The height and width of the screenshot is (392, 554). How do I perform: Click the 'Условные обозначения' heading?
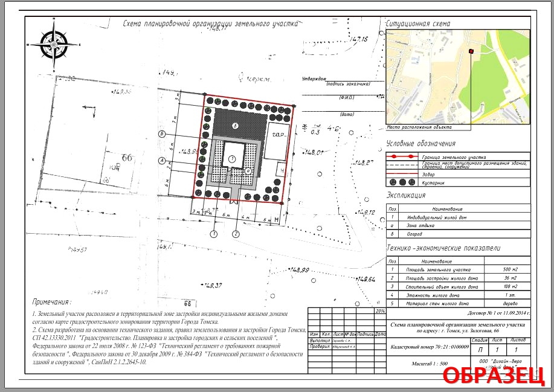click(x=420, y=144)
